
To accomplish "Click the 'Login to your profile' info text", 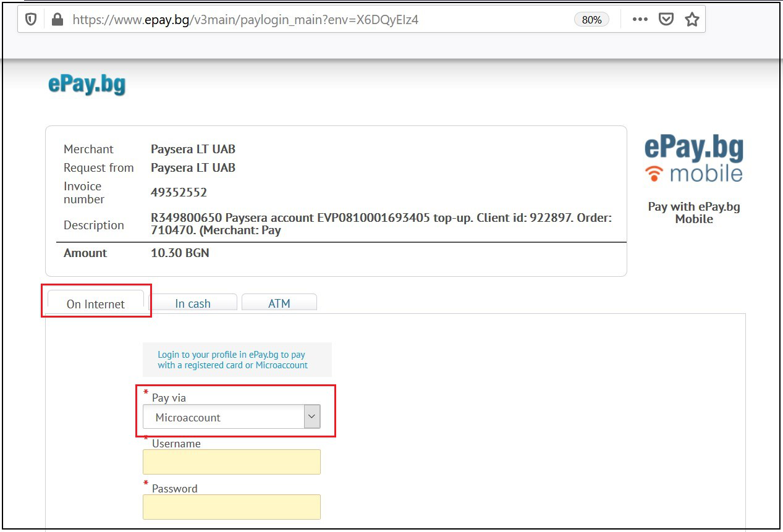I will 232,360.
